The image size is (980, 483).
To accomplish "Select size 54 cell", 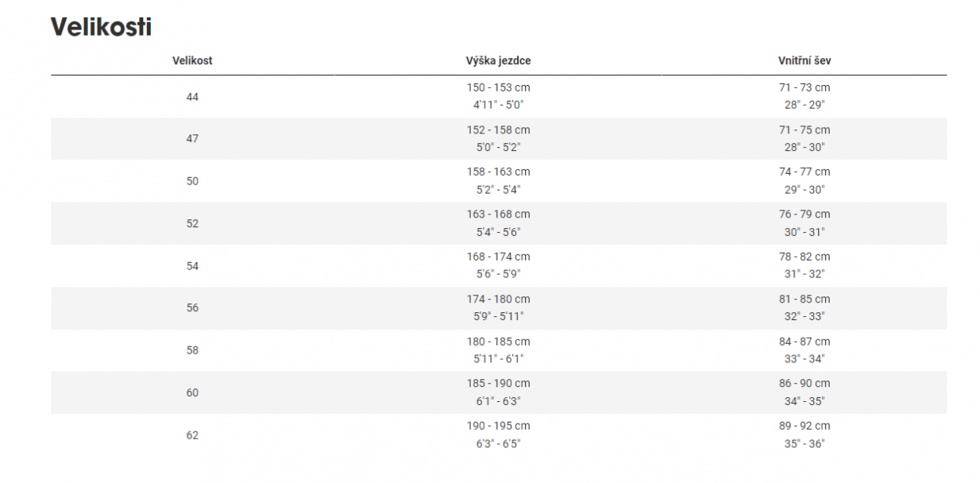I will [192, 265].
